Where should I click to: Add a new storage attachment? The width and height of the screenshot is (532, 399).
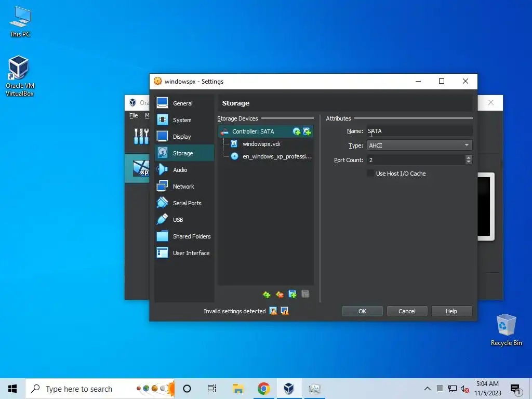point(292,294)
